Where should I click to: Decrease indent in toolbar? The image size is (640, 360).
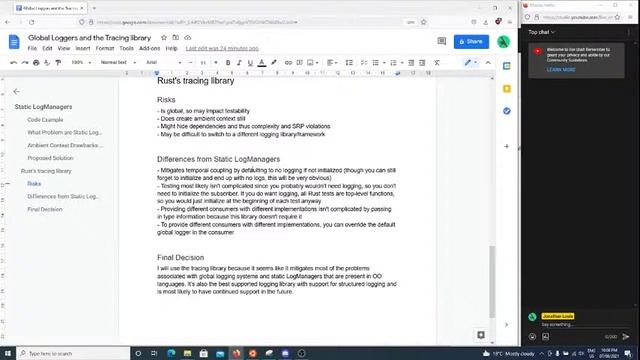[x=411, y=62]
